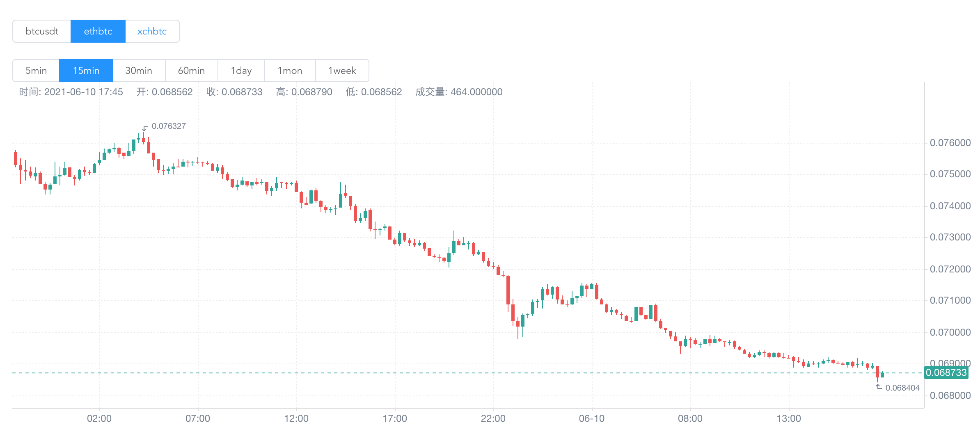The width and height of the screenshot is (980, 439).
Task: Switch to the btcusdt trading pair
Action: (41, 31)
